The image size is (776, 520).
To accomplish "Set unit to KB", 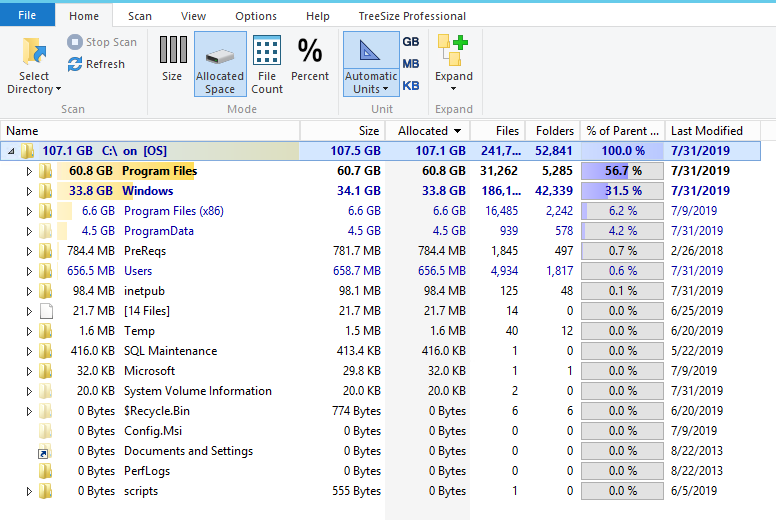I will pos(411,86).
